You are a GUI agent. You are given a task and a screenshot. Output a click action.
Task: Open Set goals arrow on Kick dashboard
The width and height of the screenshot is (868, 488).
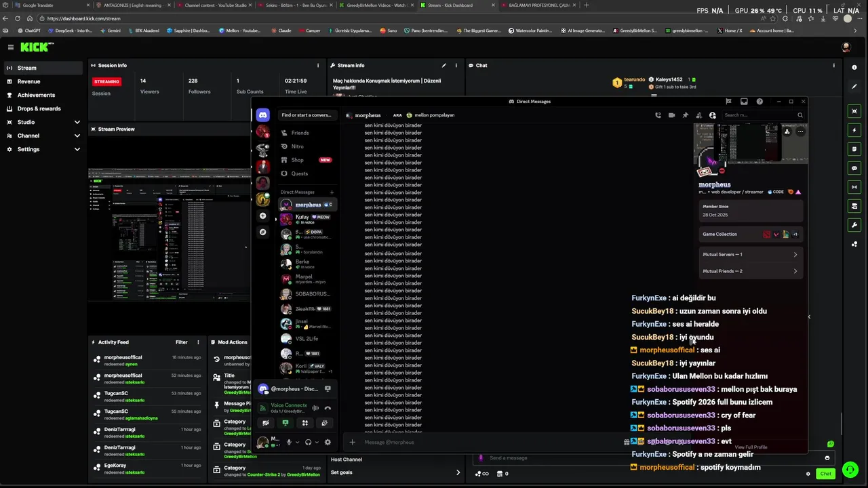pyautogui.click(x=458, y=472)
